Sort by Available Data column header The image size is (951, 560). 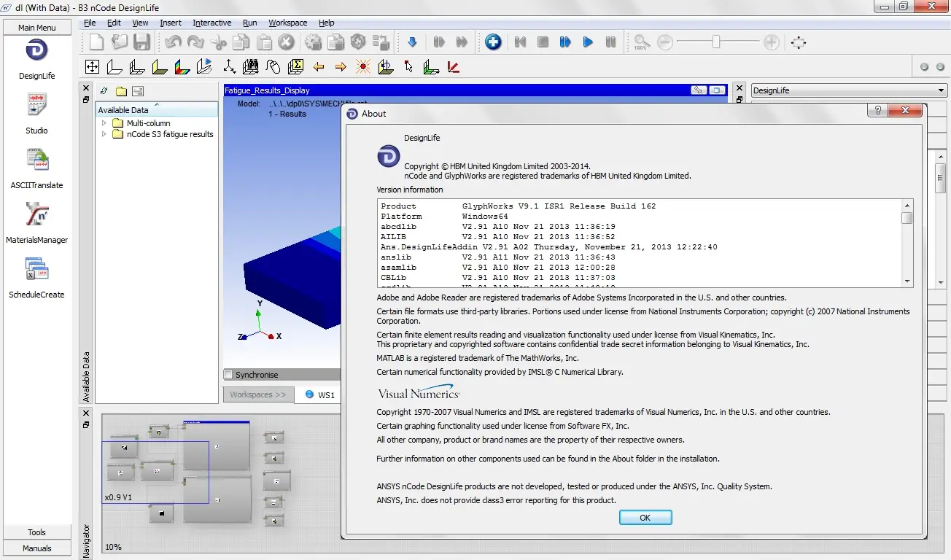point(157,109)
